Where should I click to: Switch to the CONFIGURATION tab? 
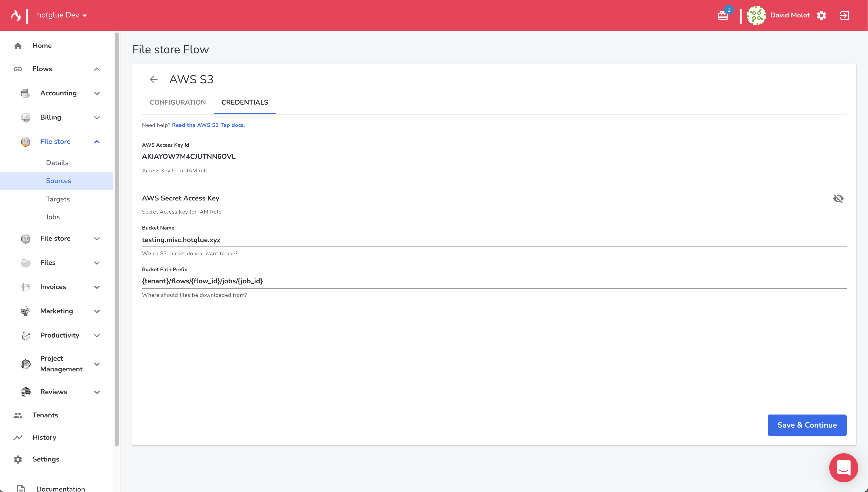(178, 102)
